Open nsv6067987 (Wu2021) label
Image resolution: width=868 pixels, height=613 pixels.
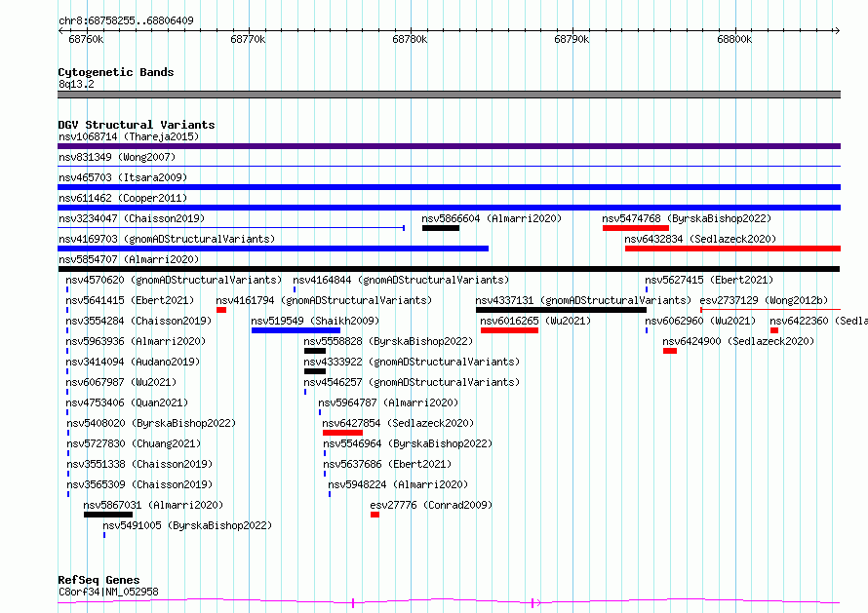(121, 382)
